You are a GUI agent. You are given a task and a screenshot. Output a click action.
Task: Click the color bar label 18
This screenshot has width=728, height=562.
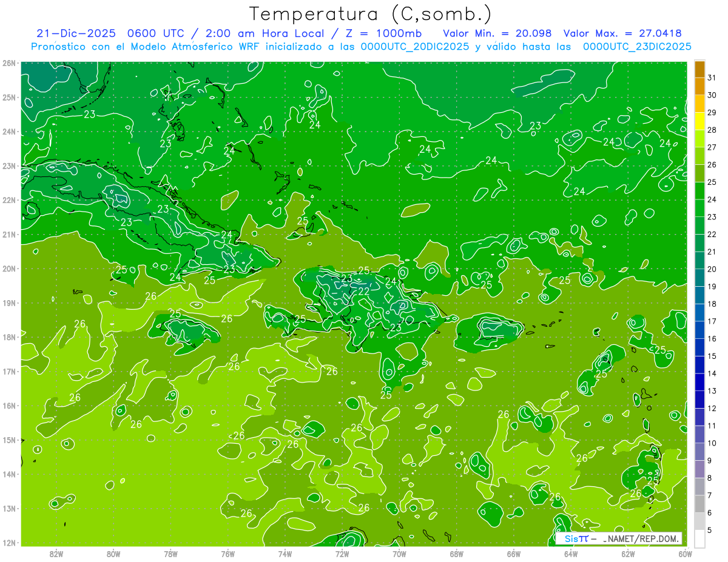point(712,304)
